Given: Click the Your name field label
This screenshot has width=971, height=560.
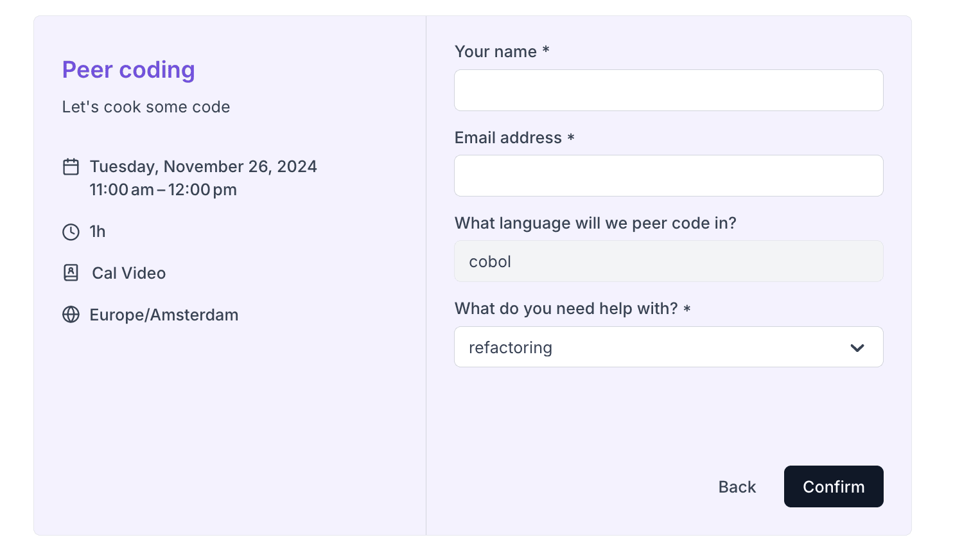Looking at the screenshot, I should click(495, 51).
